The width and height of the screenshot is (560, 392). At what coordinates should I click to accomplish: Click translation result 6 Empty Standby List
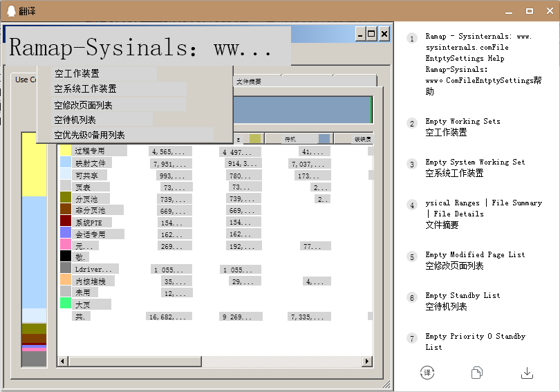click(x=463, y=301)
